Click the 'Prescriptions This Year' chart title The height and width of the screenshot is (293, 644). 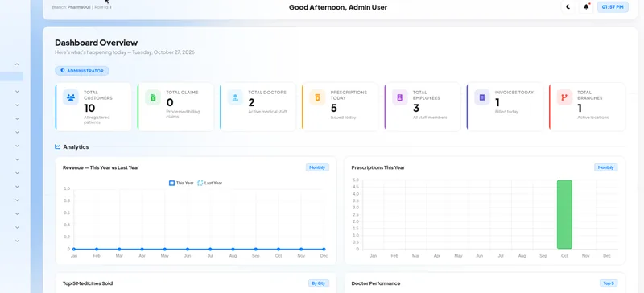(x=378, y=167)
